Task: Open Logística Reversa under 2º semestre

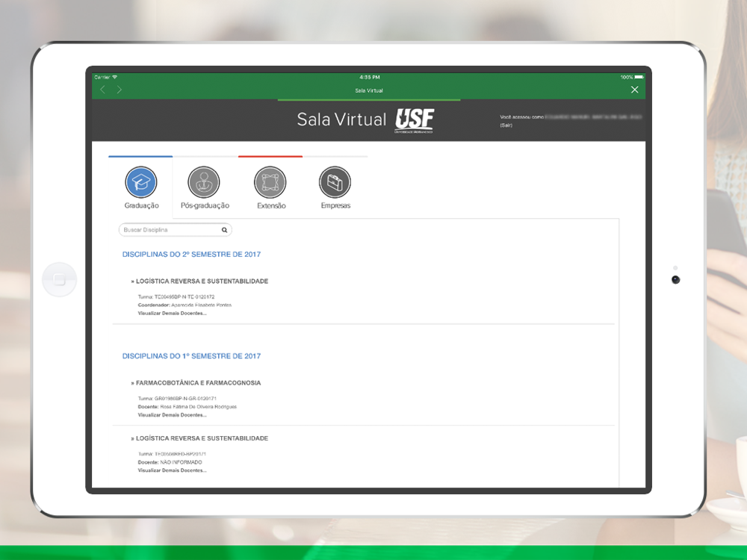Action: point(202,281)
